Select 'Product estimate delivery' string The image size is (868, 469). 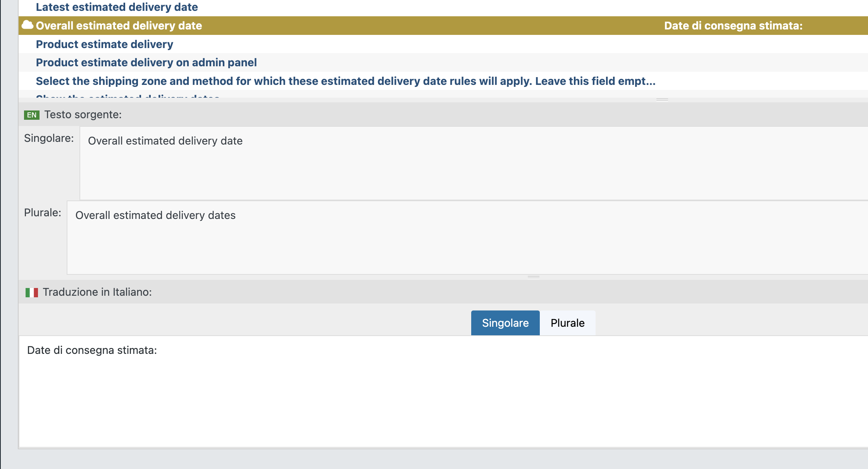pos(104,44)
